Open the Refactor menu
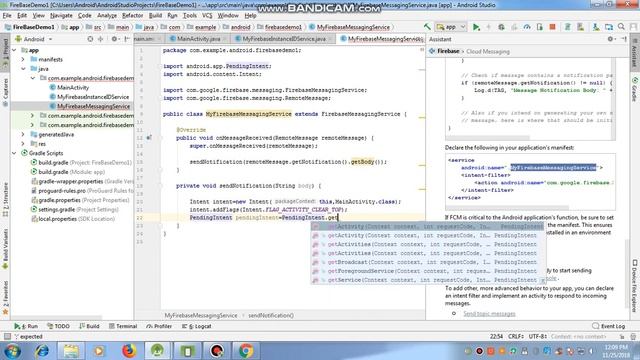This screenshot has height=360, width=640. pyautogui.click(x=133, y=16)
